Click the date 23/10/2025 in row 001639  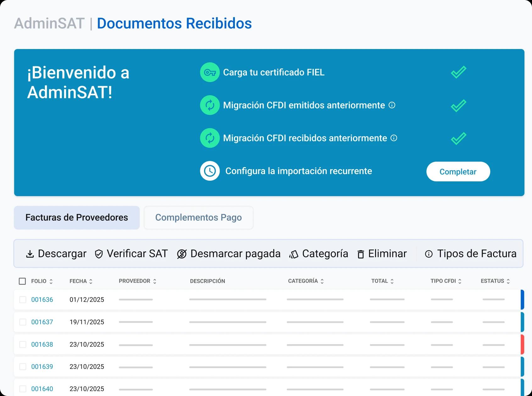tap(87, 366)
